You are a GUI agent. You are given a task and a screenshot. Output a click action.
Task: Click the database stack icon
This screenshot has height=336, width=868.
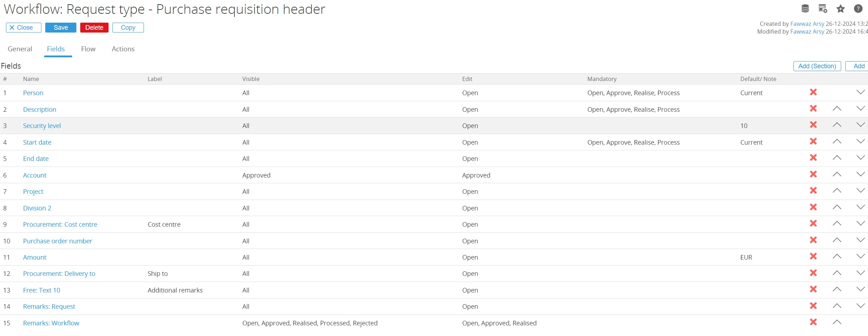[805, 9]
